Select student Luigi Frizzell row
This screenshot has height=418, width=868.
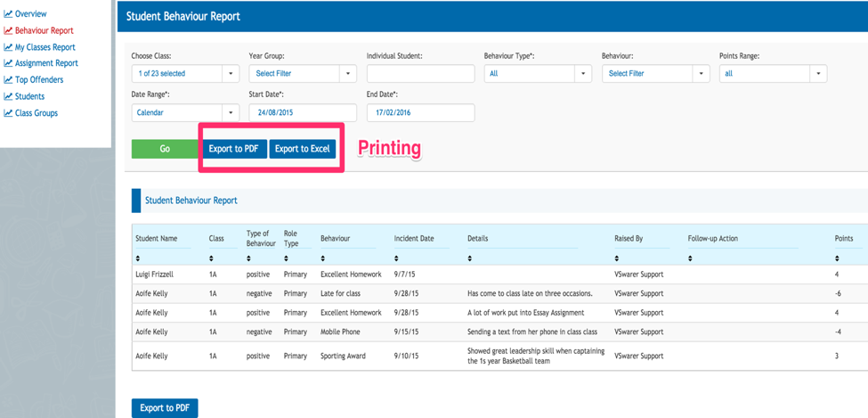pyautogui.click(x=499, y=275)
